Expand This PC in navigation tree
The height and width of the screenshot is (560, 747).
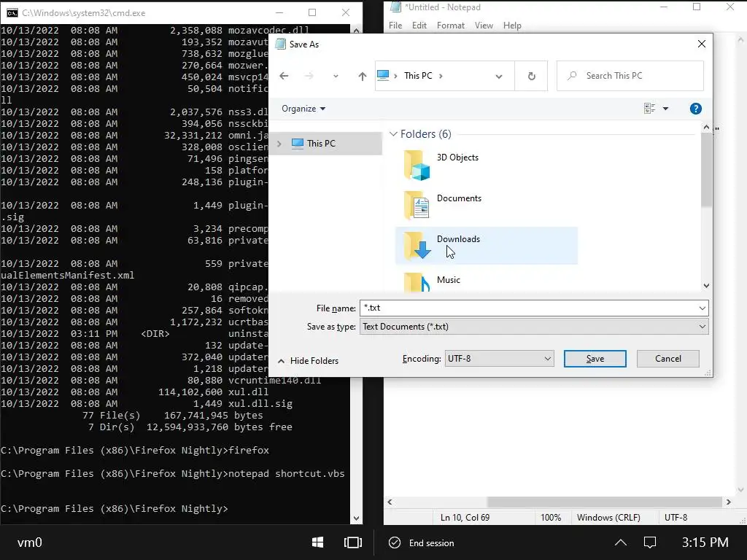tap(279, 144)
